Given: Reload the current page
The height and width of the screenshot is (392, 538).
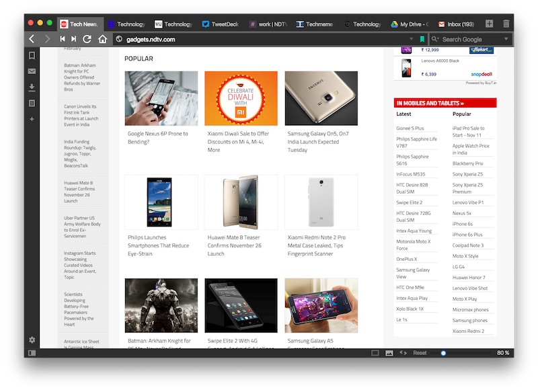Looking at the screenshot, I should coord(87,39).
